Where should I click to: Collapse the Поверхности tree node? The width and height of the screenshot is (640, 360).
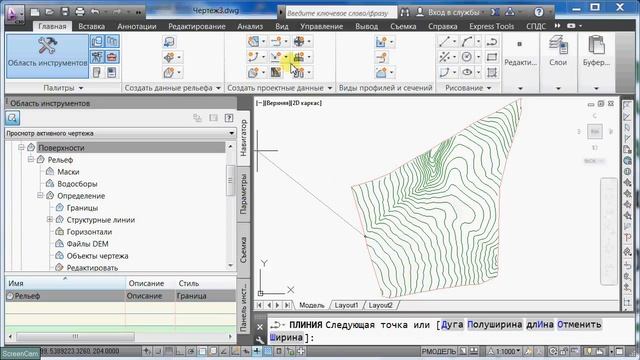(x=21, y=148)
